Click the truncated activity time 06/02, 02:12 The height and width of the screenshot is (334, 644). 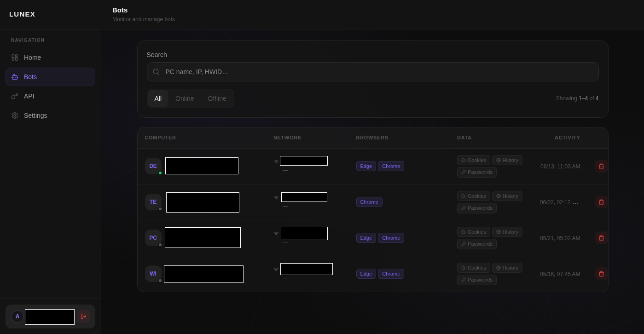[559, 202]
